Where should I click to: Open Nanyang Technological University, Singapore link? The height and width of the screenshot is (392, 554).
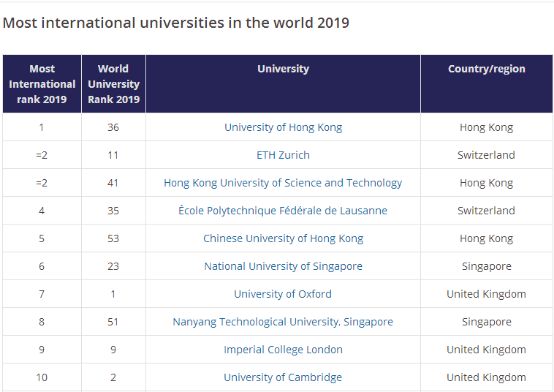coord(283,322)
